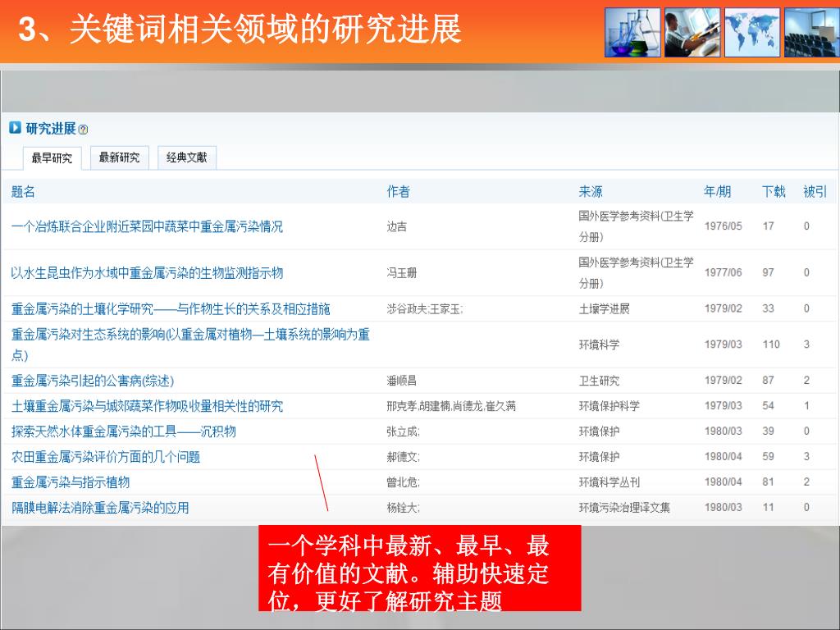Click the laboratory flasks thumbnail
Viewport: 840px width, 630px height.
click(632, 32)
